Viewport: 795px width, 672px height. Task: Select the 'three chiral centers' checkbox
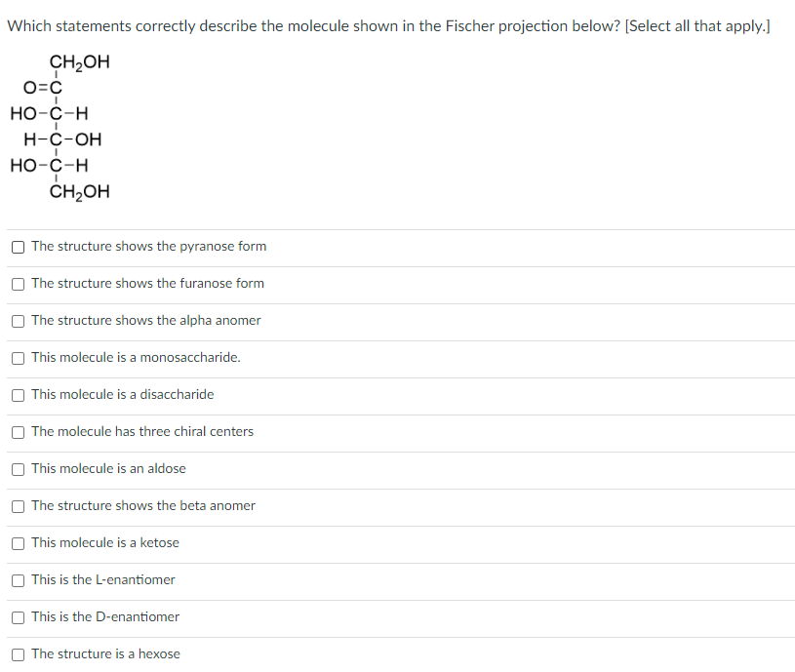pos(18,432)
